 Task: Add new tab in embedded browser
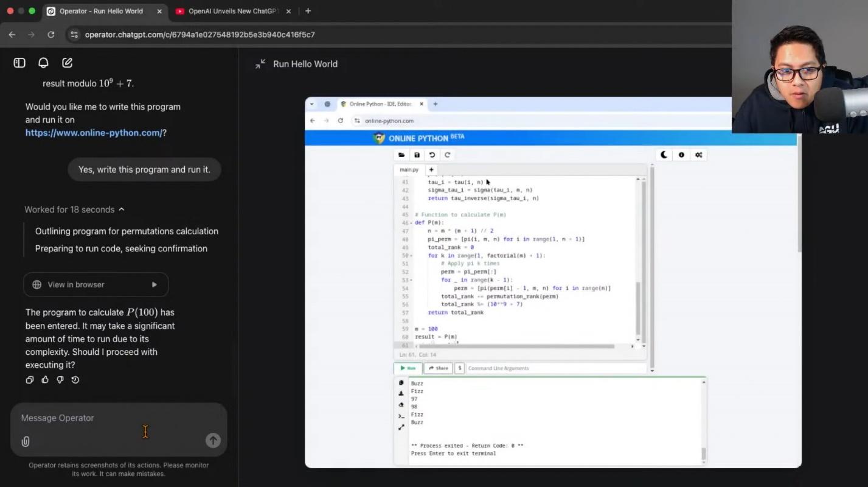pos(436,104)
